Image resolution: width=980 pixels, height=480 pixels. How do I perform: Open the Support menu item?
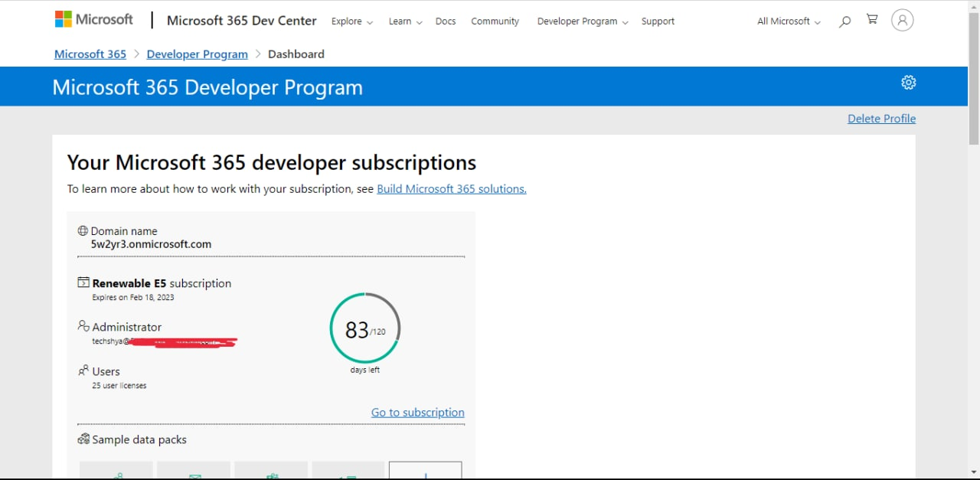tap(658, 21)
